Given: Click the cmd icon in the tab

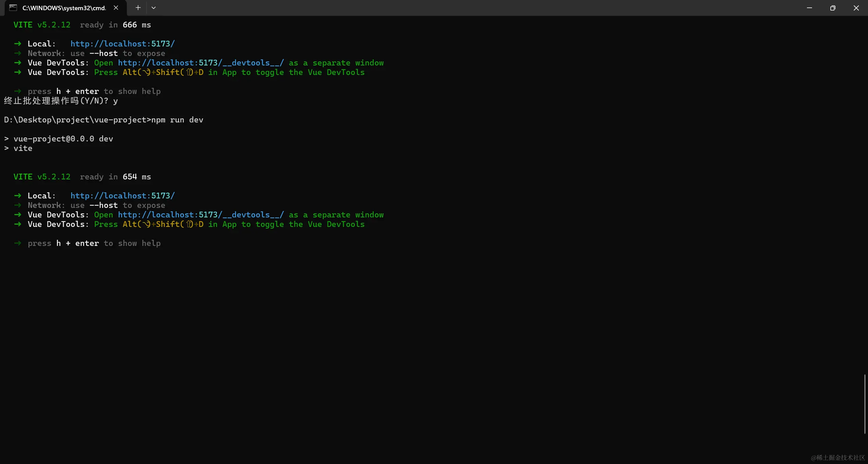Looking at the screenshot, I should [x=13, y=8].
